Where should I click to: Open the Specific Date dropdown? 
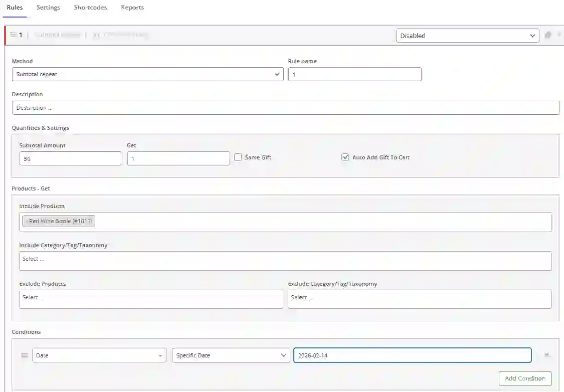point(231,355)
